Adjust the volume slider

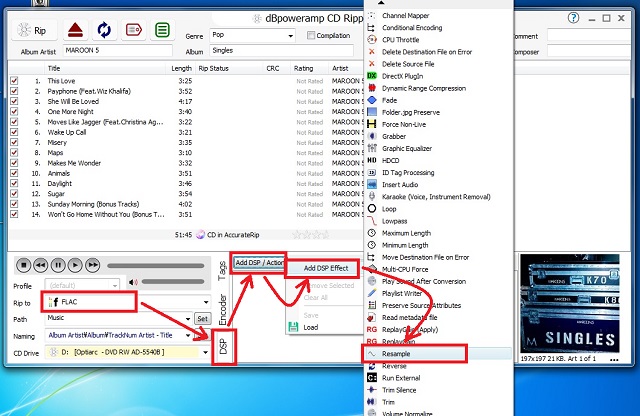point(173,282)
